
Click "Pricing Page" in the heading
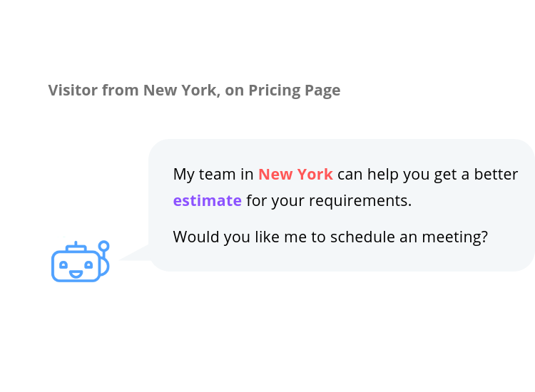[x=294, y=91]
